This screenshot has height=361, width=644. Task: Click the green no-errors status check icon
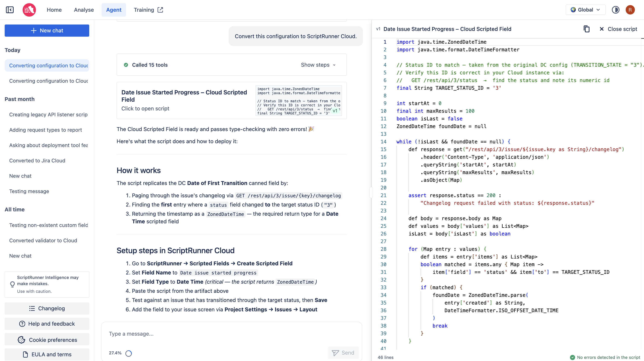coord(572,358)
